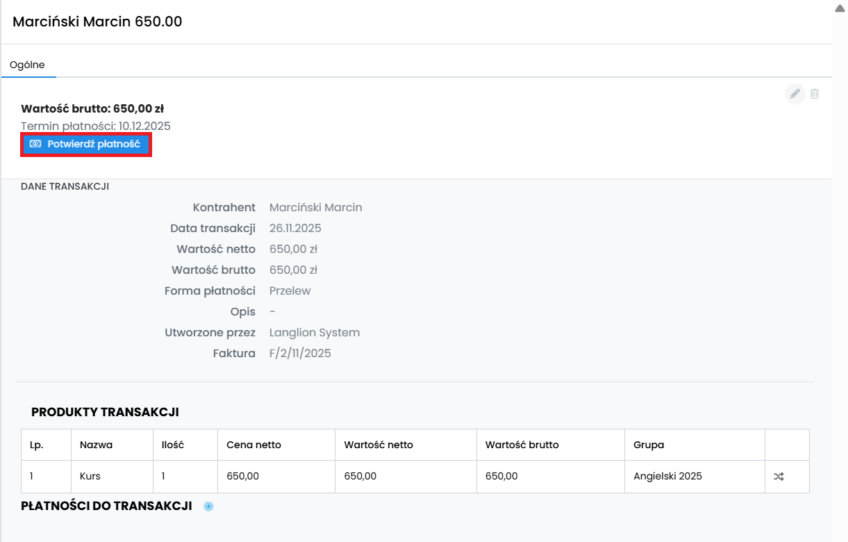Screen dimensions: 848x542
Task: Click the invoice number F/2/11/2025
Action: [300, 354]
